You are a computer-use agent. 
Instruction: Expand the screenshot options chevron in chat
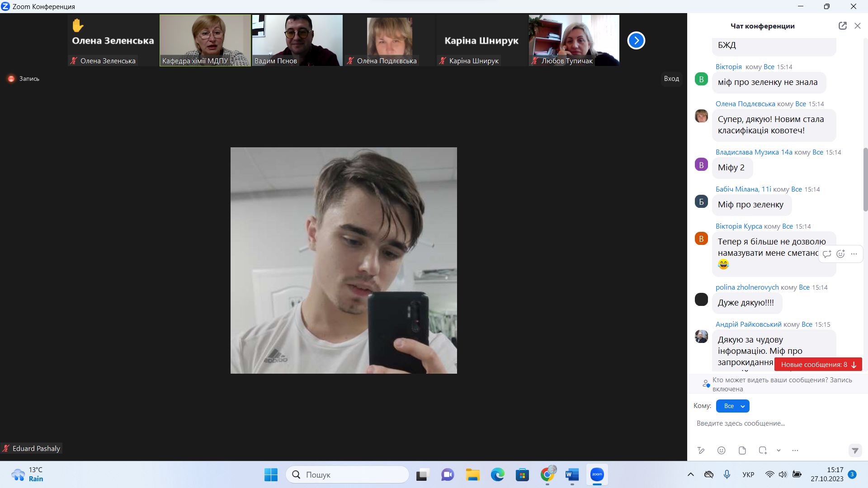click(x=778, y=450)
